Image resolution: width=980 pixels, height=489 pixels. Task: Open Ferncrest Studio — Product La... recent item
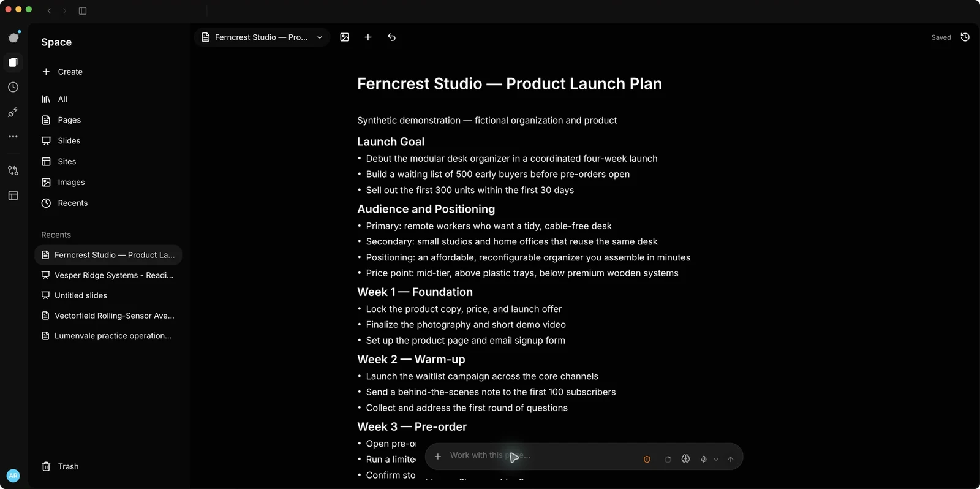(x=108, y=255)
